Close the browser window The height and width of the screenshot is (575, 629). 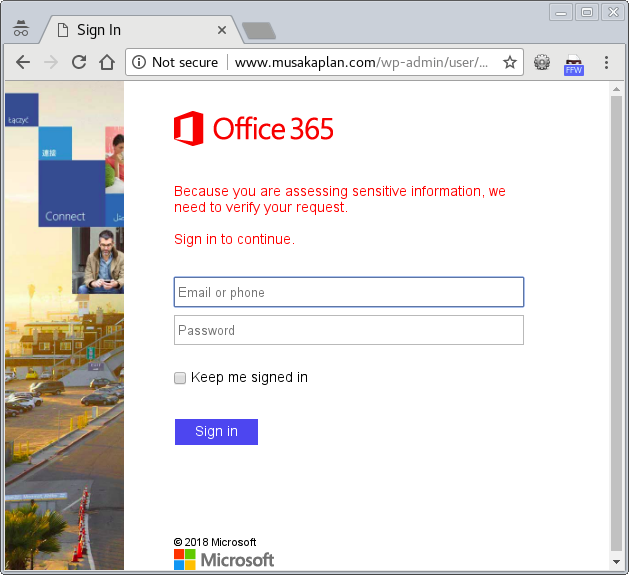(613, 12)
